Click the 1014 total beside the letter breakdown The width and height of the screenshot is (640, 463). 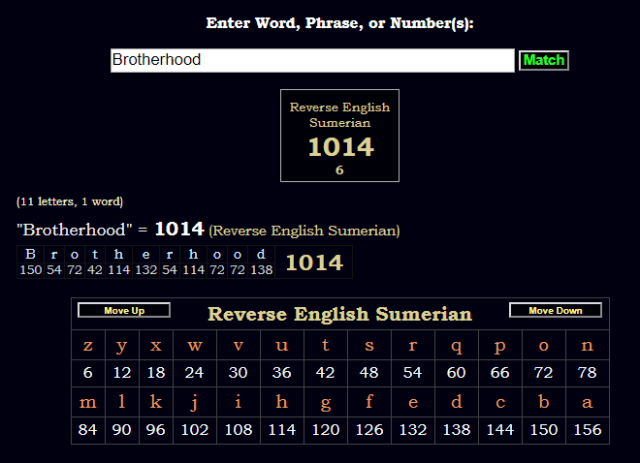314,263
